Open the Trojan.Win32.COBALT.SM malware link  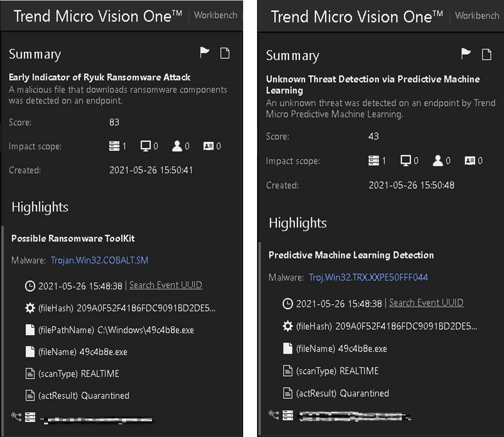99,260
